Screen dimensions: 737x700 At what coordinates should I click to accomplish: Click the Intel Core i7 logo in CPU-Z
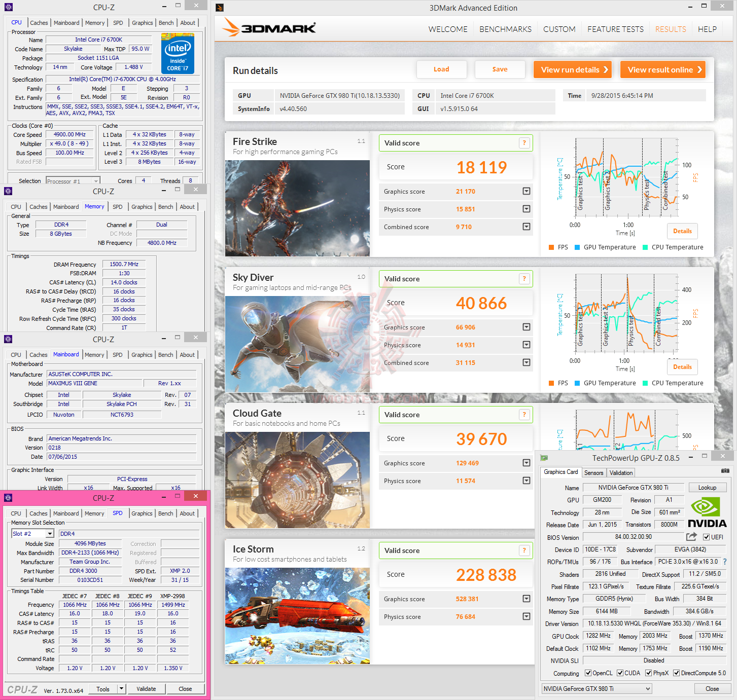point(178,54)
